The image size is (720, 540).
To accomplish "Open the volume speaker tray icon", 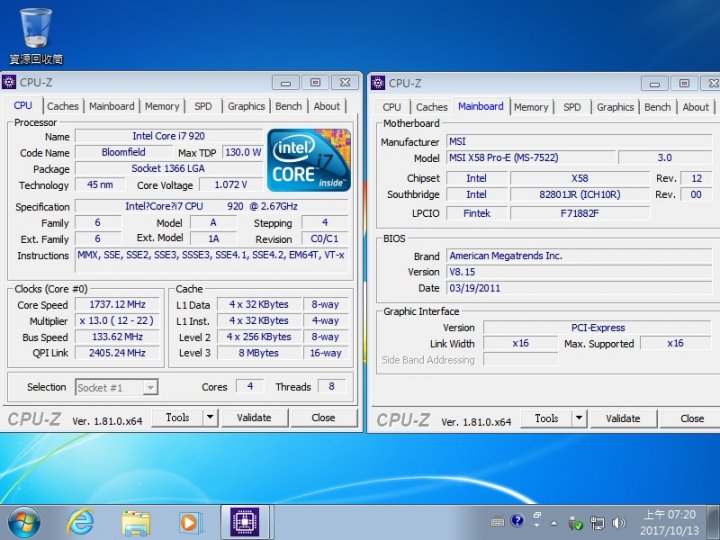I will (x=618, y=523).
